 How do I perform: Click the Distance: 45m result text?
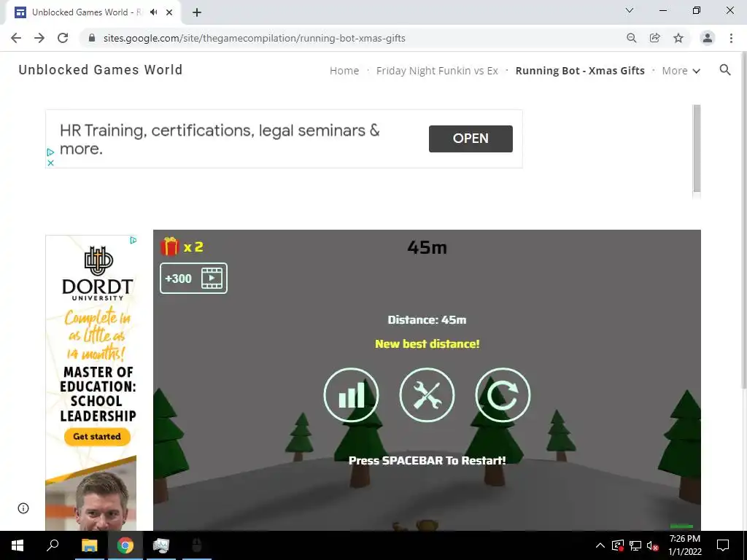click(x=427, y=319)
